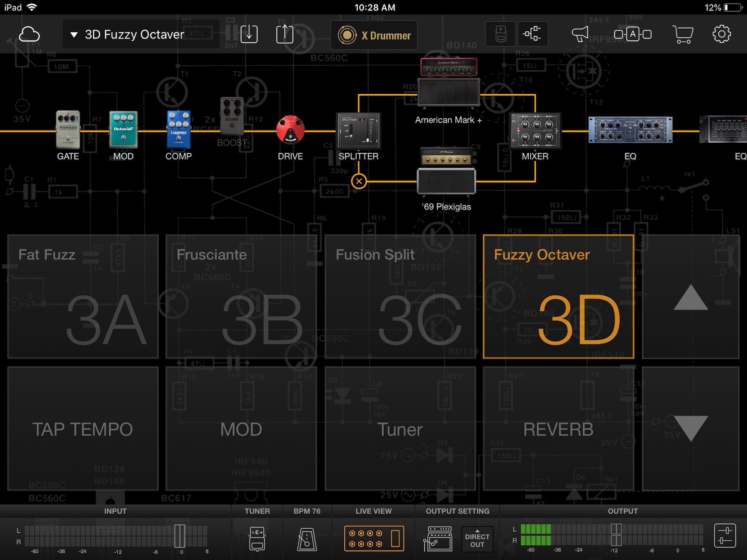Open the megaphone announcements icon
Screen dimensions: 747x560
(x=580, y=34)
